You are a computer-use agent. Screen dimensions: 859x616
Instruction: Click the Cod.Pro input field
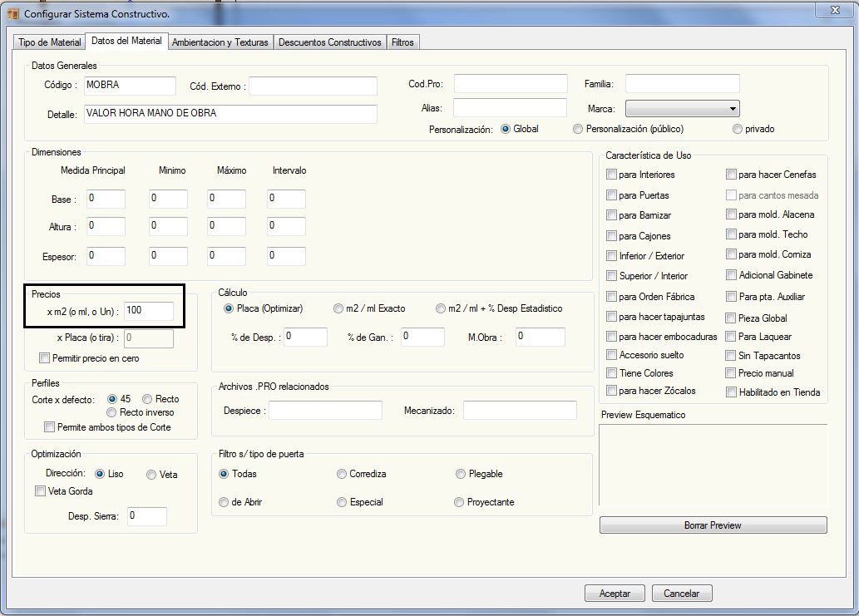[x=511, y=84]
